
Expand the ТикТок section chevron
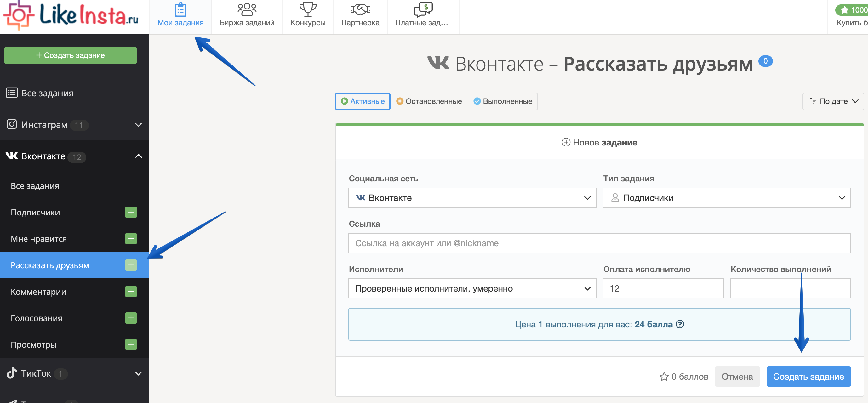coord(138,373)
